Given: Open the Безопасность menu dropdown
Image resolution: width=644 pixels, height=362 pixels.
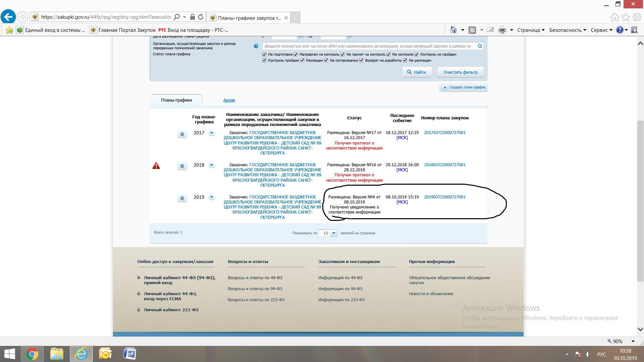Looking at the screenshot, I should pyautogui.click(x=568, y=30).
